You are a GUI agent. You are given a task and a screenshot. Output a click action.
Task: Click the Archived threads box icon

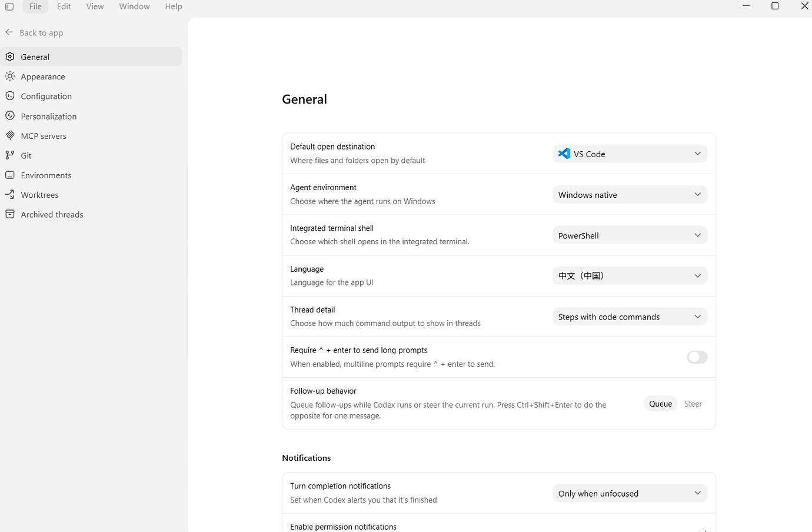point(10,214)
